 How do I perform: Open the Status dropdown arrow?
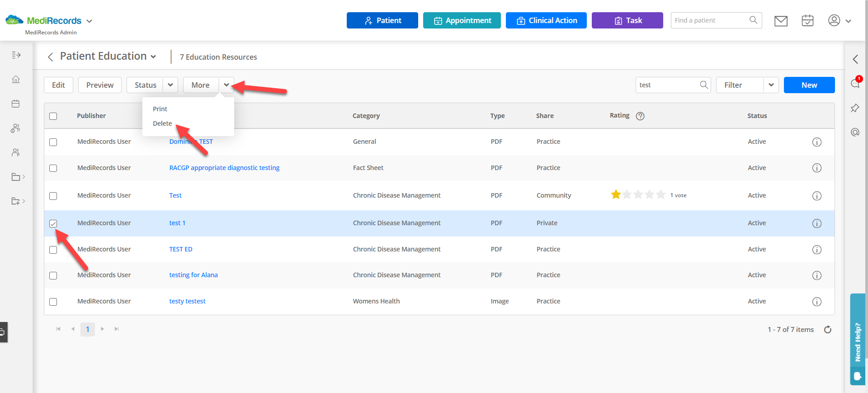(170, 85)
